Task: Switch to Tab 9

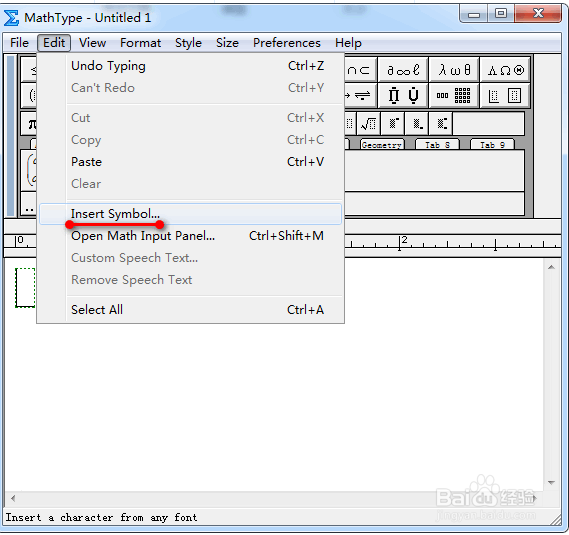Action: tap(492, 145)
